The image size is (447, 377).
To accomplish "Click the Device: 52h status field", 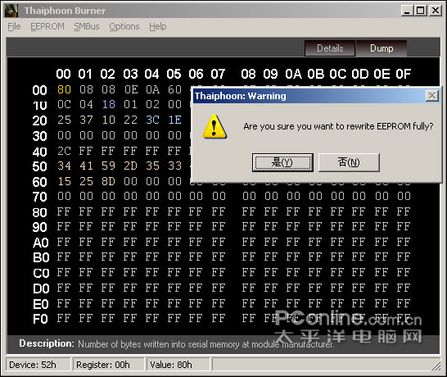I will (38, 365).
